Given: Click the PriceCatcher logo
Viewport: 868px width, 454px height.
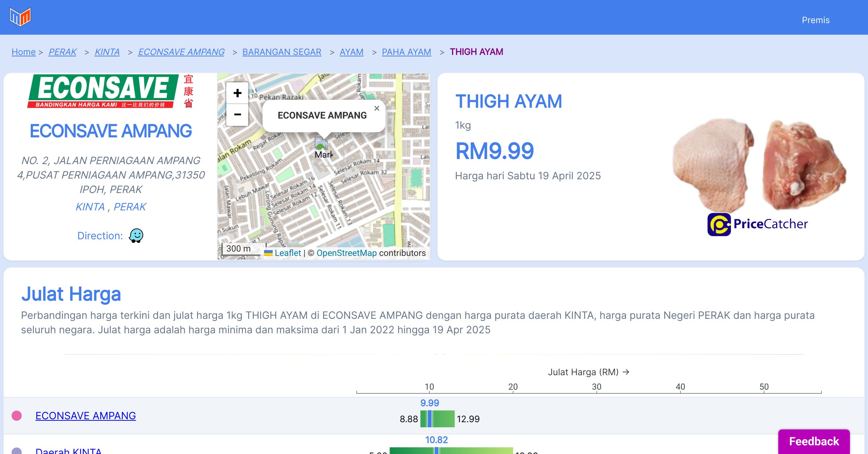Looking at the screenshot, I should point(758,224).
